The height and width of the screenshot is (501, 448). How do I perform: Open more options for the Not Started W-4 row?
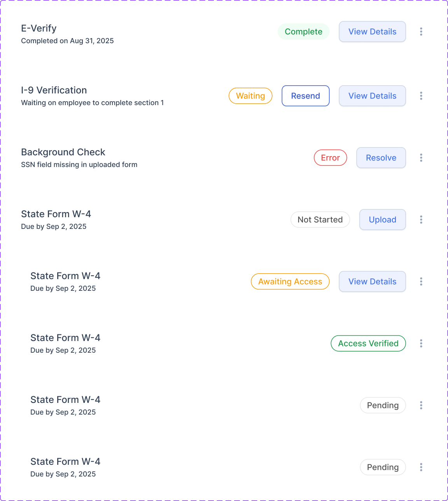(x=421, y=220)
